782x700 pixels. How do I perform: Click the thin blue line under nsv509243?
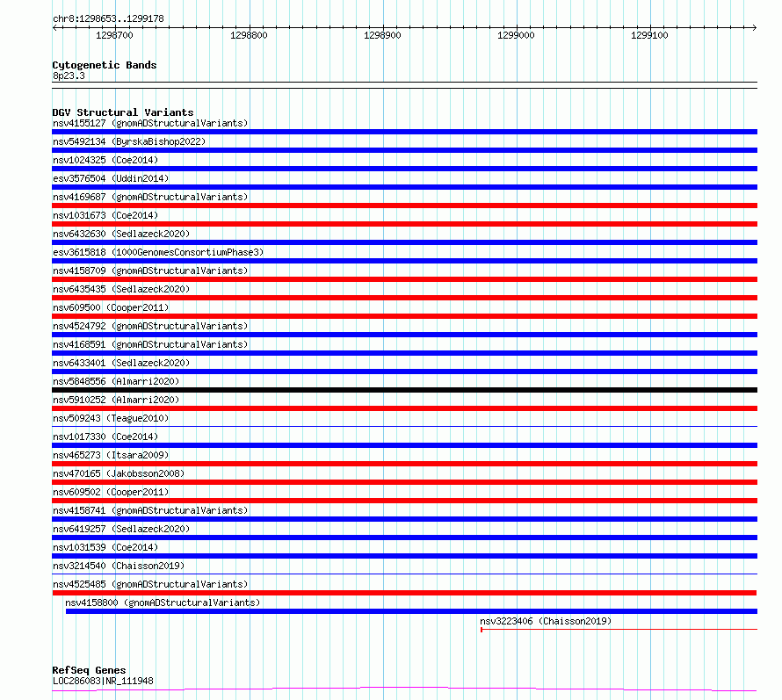404,427
